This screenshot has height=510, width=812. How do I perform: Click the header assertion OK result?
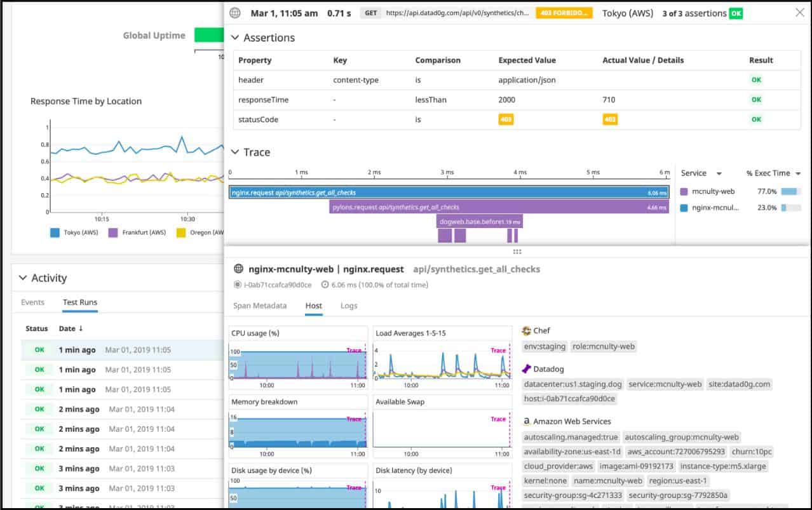click(x=756, y=80)
